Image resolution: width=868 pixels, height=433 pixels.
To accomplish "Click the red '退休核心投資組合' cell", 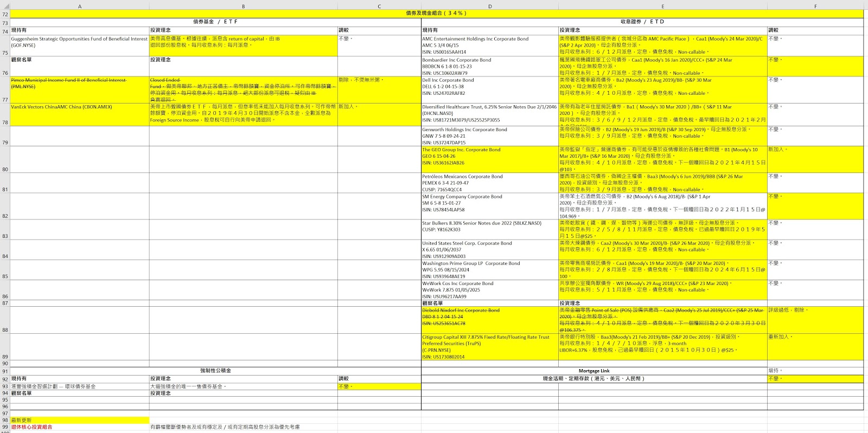I will point(80,427).
